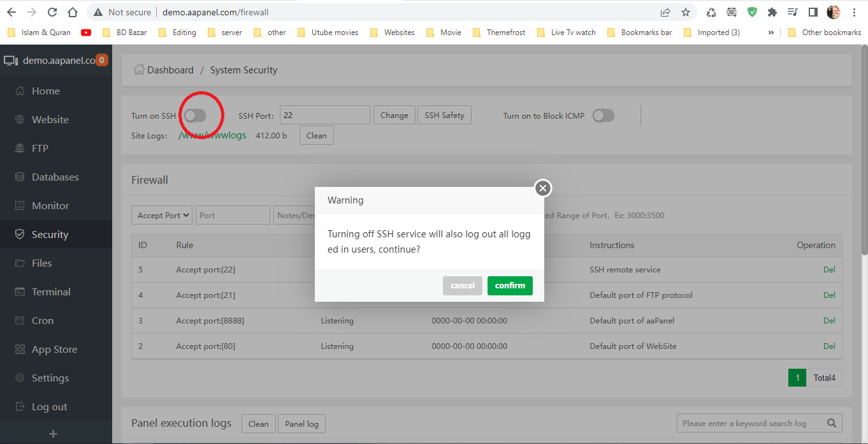Toggle the Turn on SSH switch
868x444 pixels.
(x=196, y=115)
